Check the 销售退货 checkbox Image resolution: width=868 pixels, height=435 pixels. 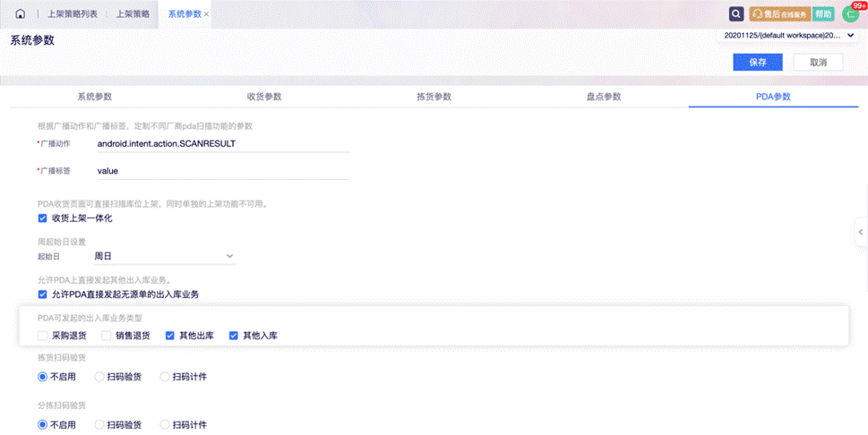(x=107, y=336)
